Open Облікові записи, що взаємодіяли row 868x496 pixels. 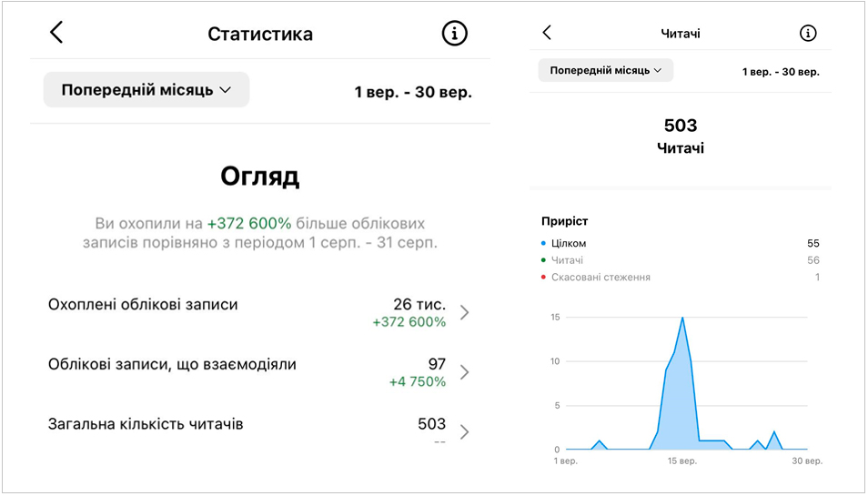click(172, 365)
